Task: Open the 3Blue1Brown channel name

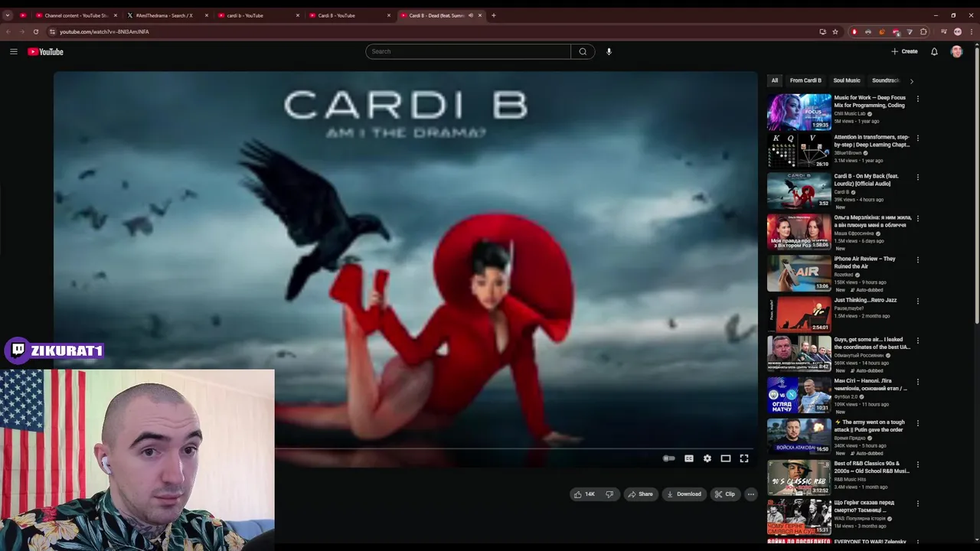Action: tap(848, 153)
